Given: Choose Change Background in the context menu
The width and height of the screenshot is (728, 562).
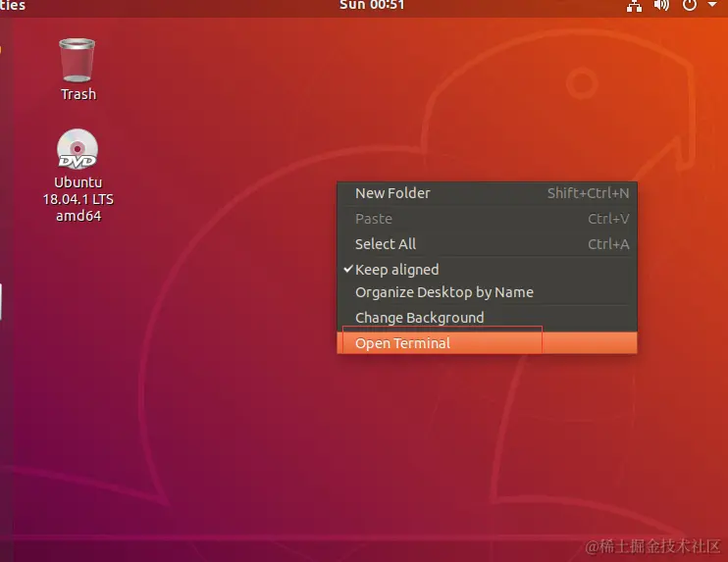Looking at the screenshot, I should tap(487, 318).
